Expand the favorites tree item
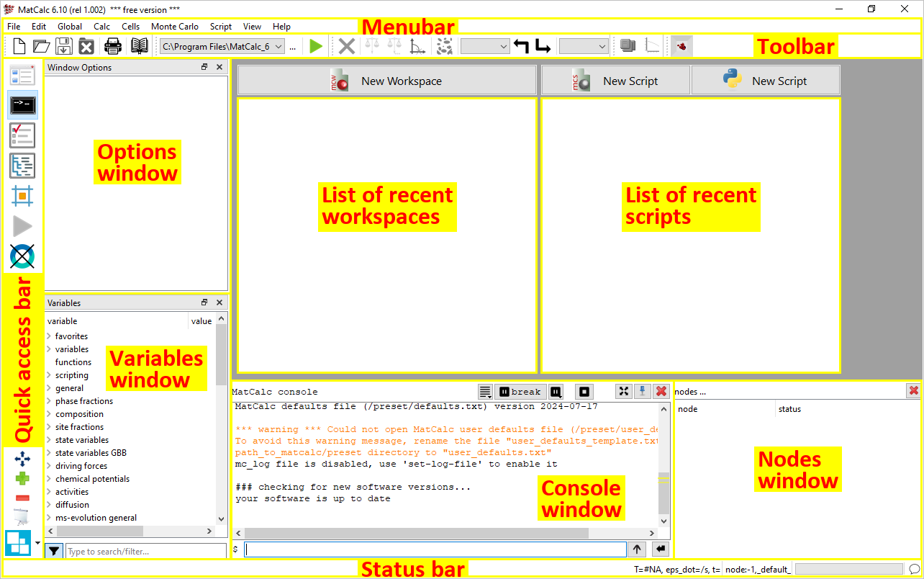 click(49, 336)
